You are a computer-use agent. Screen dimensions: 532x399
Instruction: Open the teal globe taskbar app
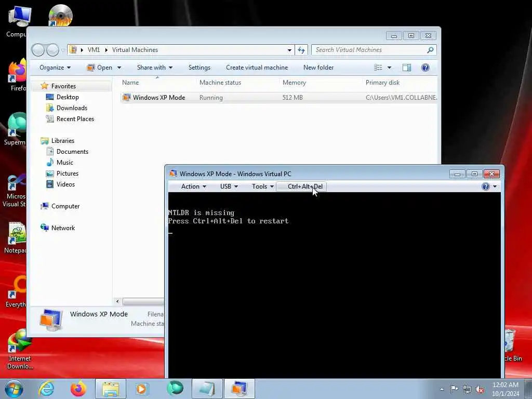point(175,389)
